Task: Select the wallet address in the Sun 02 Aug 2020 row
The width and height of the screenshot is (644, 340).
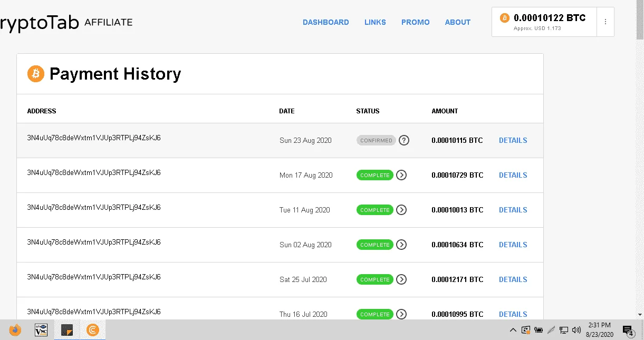Action: point(94,242)
